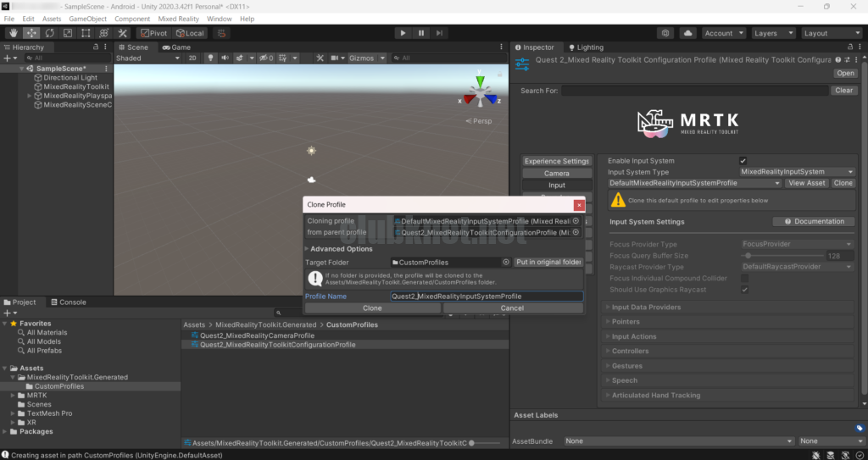Select the Hand tool in the toolbar
The height and width of the screenshot is (460, 868).
[13, 33]
